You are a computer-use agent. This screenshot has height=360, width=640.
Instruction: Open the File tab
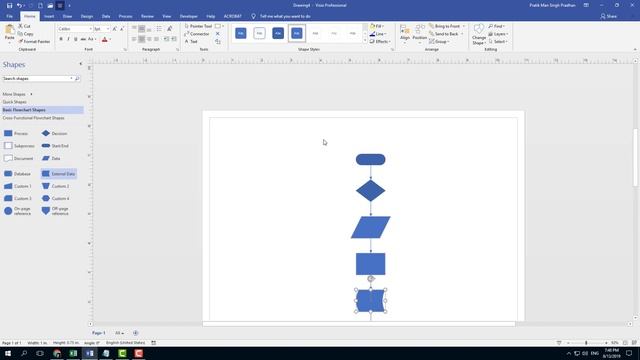point(9,16)
